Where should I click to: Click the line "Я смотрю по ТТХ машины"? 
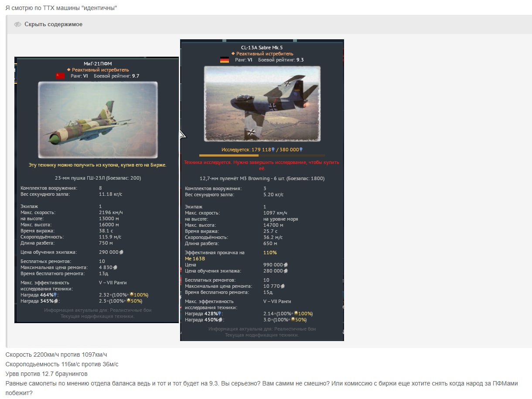pos(61,8)
